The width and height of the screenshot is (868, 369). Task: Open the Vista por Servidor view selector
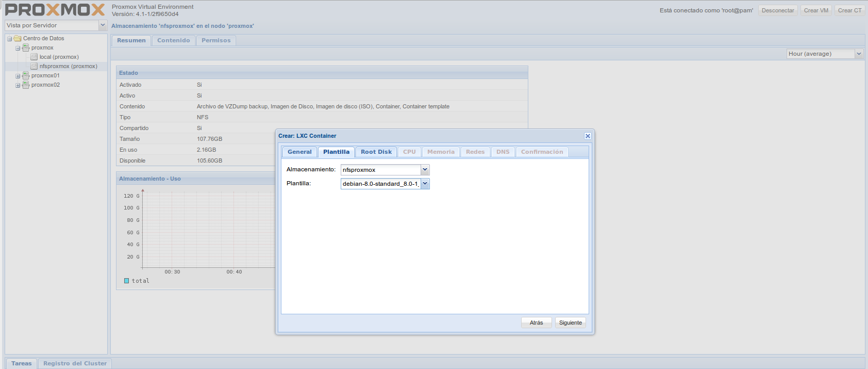coord(103,25)
